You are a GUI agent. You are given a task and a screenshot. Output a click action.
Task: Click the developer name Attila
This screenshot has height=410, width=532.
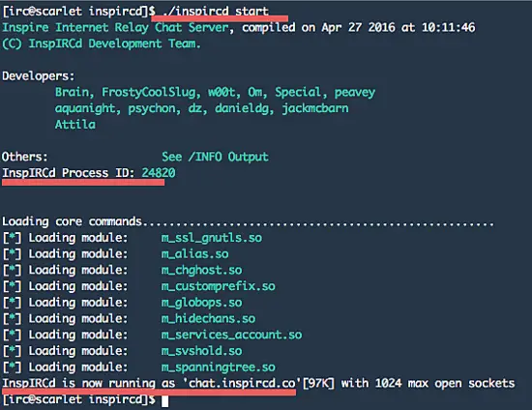pos(75,125)
